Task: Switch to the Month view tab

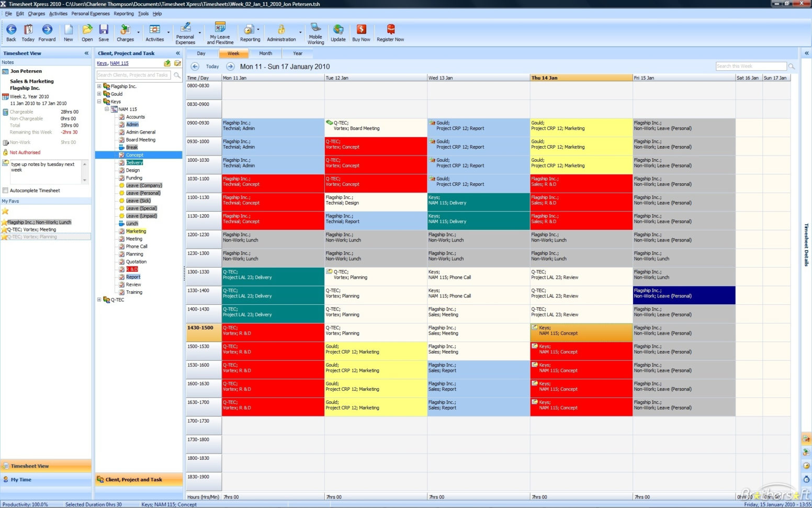Action: (x=265, y=53)
